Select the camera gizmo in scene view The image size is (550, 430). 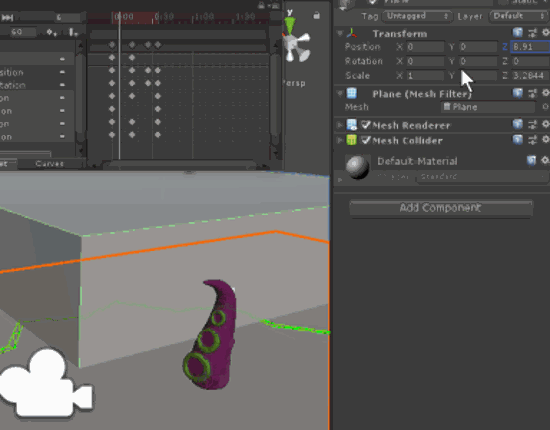coord(46,383)
